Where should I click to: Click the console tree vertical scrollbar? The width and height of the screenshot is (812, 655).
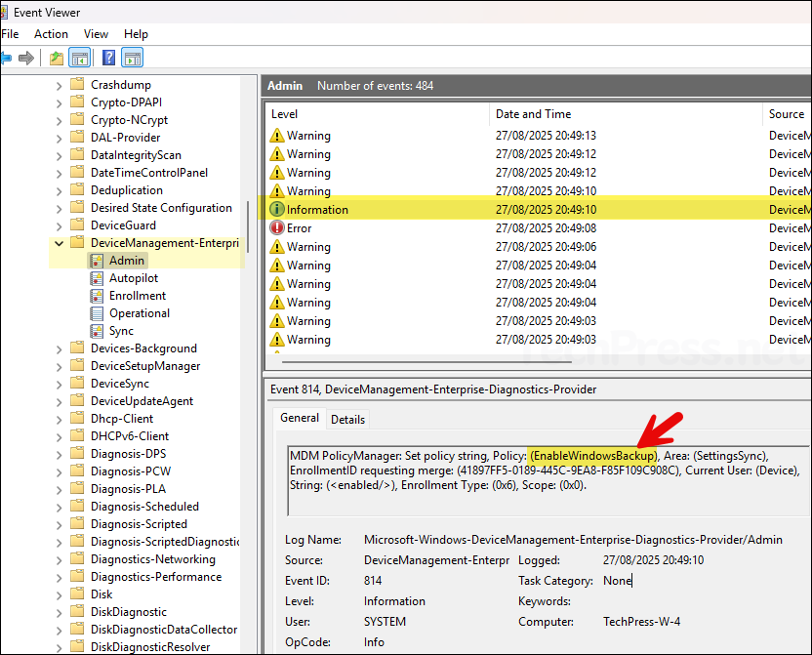pyautogui.click(x=248, y=226)
